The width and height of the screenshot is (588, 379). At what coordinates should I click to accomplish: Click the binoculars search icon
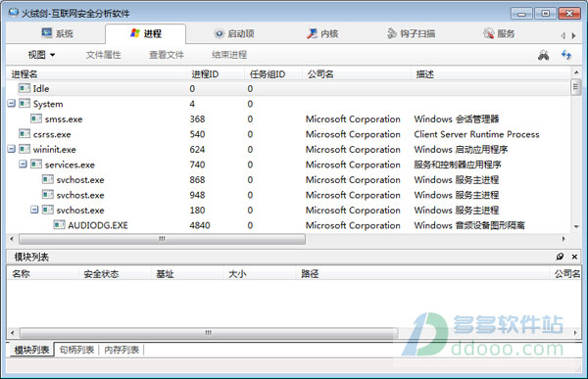[543, 56]
